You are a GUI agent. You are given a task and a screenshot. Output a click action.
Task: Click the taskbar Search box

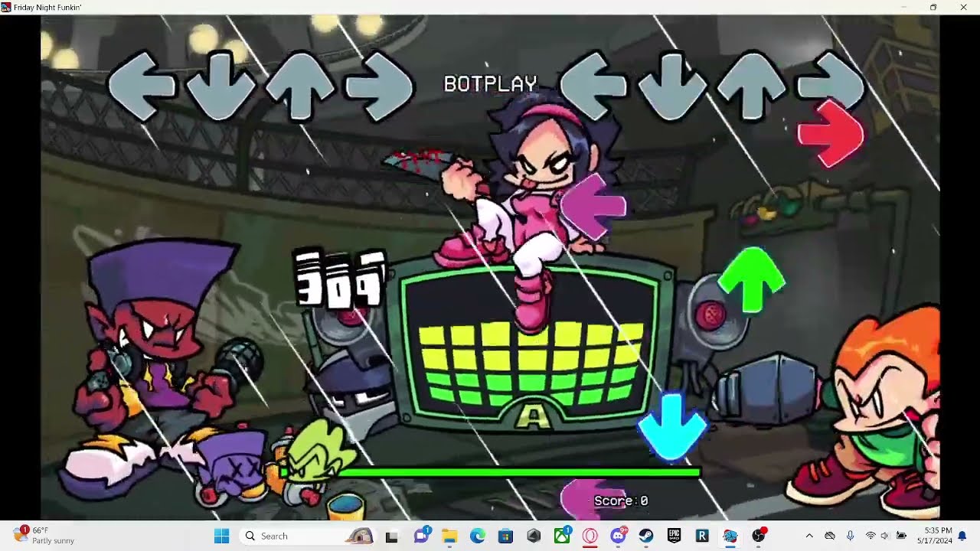tap(306, 536)
